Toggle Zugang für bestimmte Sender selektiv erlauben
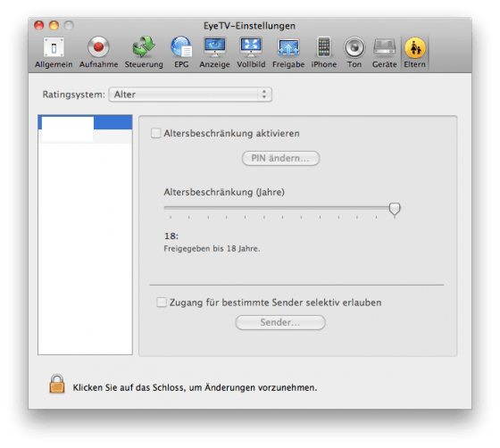Image resolution: width=500 pixels, height=448 pixels. (162, 302)
